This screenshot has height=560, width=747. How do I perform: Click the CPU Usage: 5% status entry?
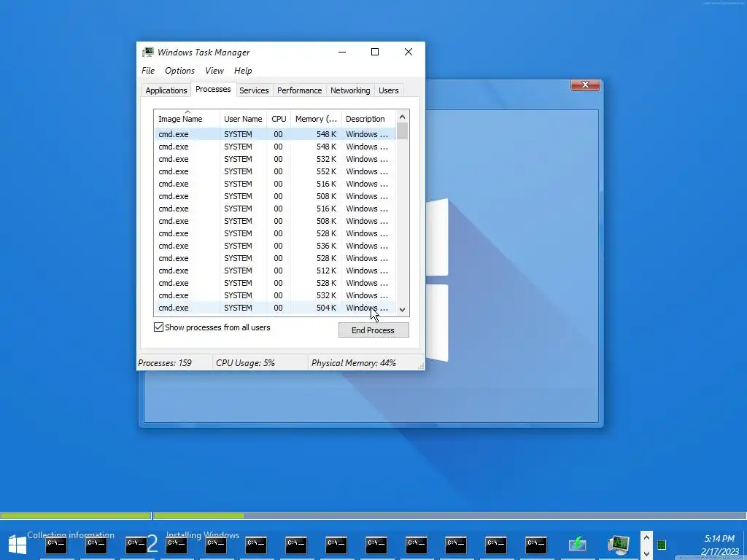(x=245, y=363)
